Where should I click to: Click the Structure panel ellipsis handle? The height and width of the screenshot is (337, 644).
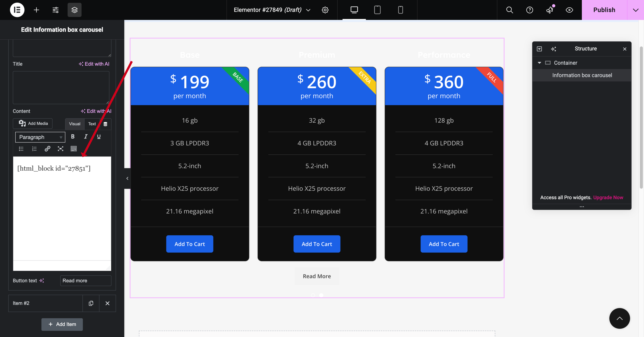(582, 207)
